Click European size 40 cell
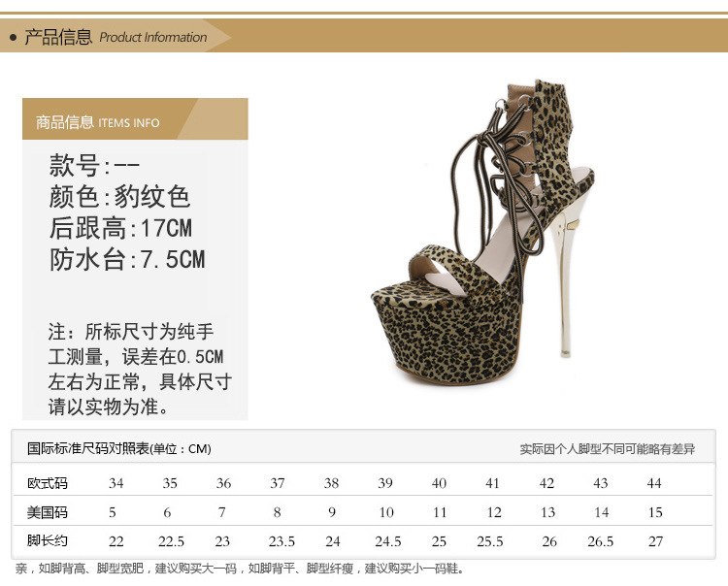Screen dimensions: 728x586 click(x=439, y=483)
